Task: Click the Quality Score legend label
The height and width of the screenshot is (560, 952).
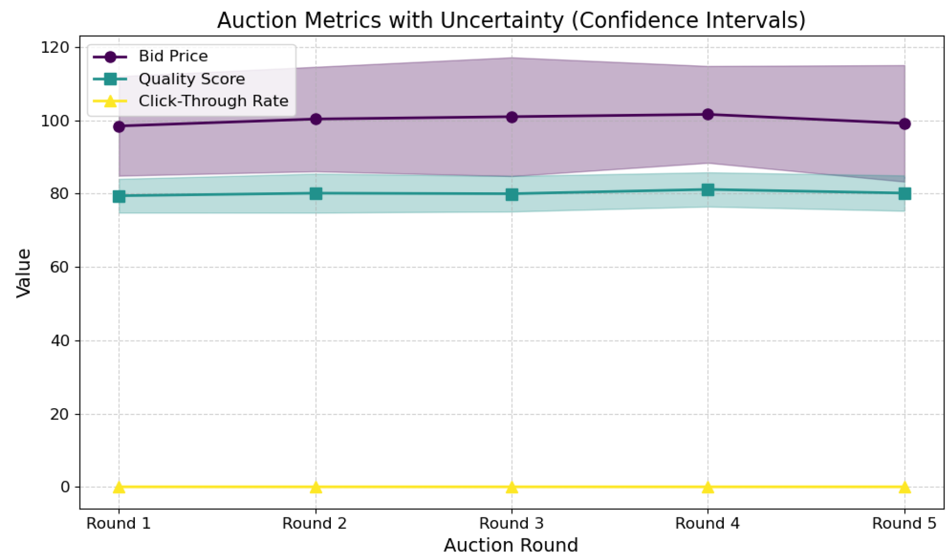Action: [x=191, y=79]
